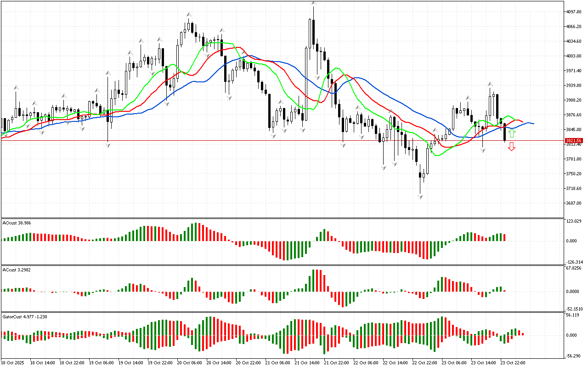Click the up fractal above the 20 Oct peak

pos(189,15)
